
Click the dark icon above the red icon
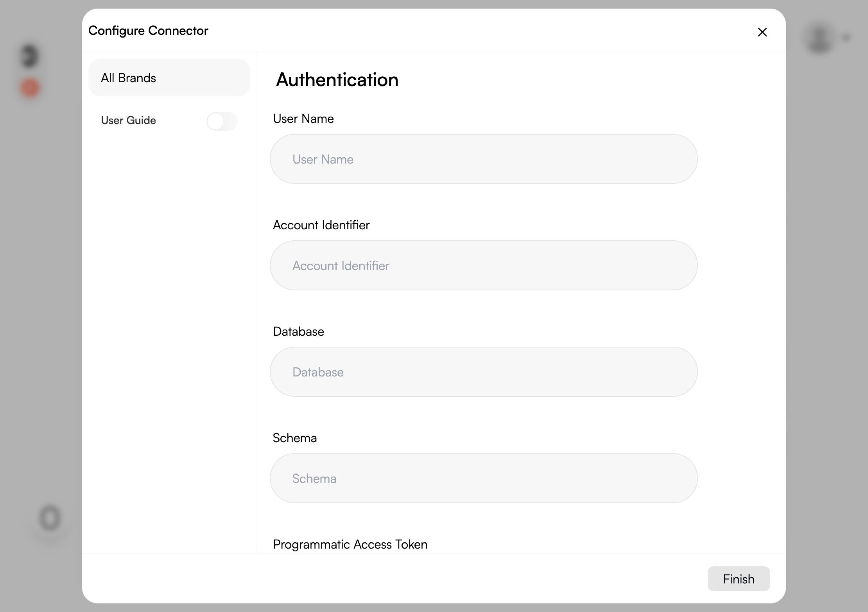29,56
